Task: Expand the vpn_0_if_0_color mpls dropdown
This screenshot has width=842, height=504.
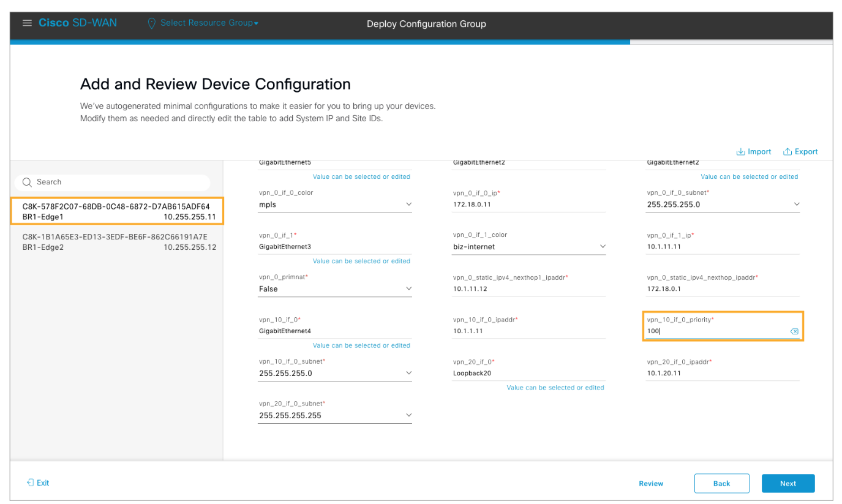Action: pyautogui.click(x=408, y=205)
